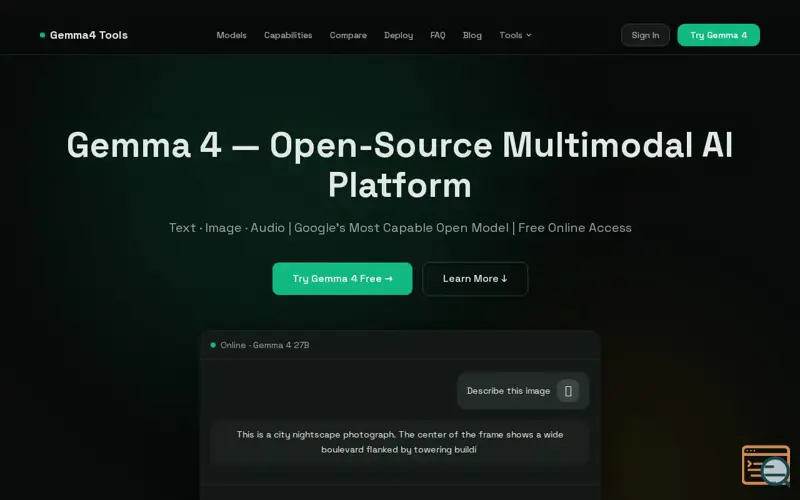
Task: Open the Models nav link
Action: (231, 35)
